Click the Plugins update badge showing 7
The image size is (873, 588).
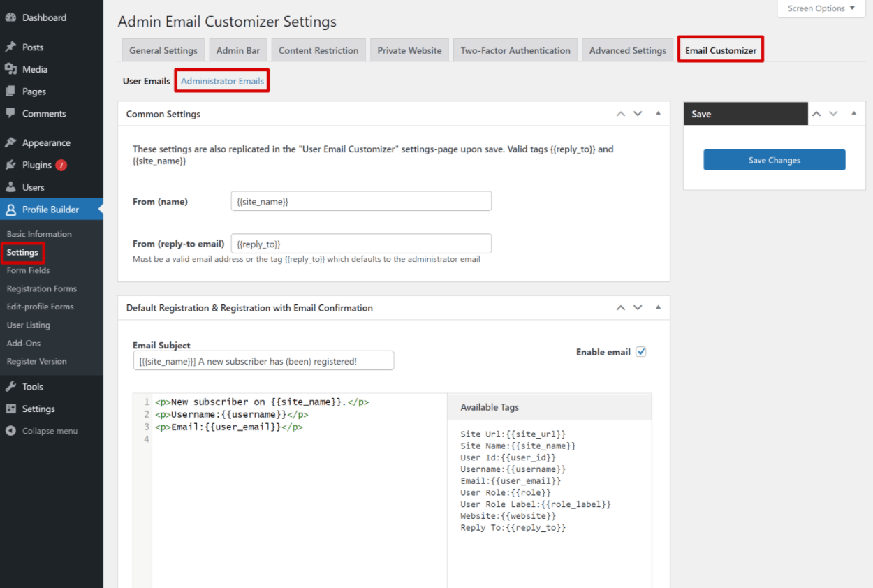click(x=61, y=165)
